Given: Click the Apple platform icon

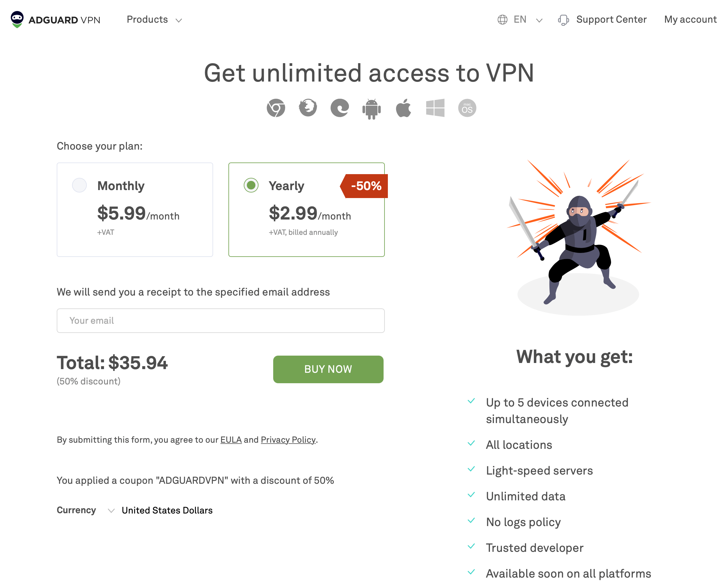Looking at the screenshot, I should point(403,108).
